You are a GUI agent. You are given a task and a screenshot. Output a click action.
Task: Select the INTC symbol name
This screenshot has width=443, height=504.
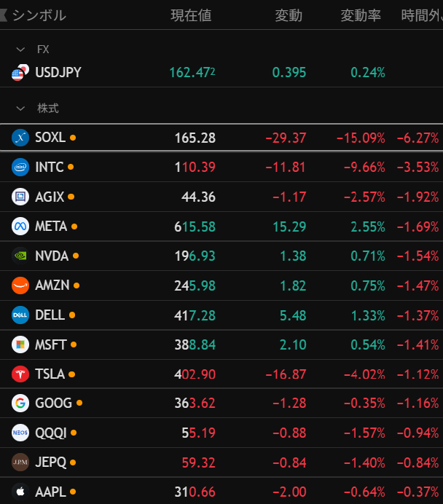50,167
